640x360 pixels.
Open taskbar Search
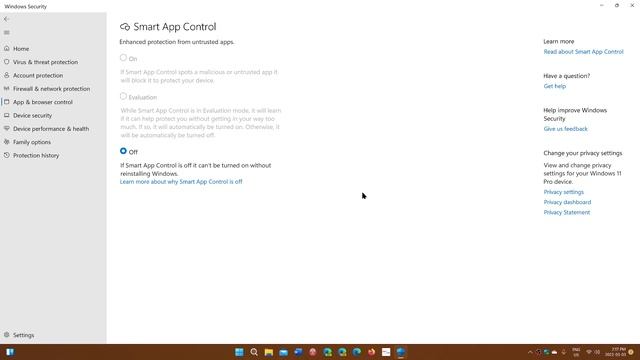click(254, 352)
